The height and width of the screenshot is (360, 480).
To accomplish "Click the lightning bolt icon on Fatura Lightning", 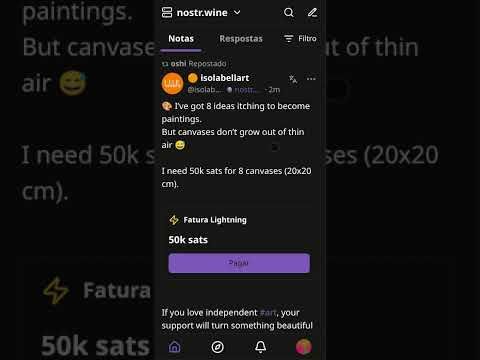I will click(x=174, y=220).
